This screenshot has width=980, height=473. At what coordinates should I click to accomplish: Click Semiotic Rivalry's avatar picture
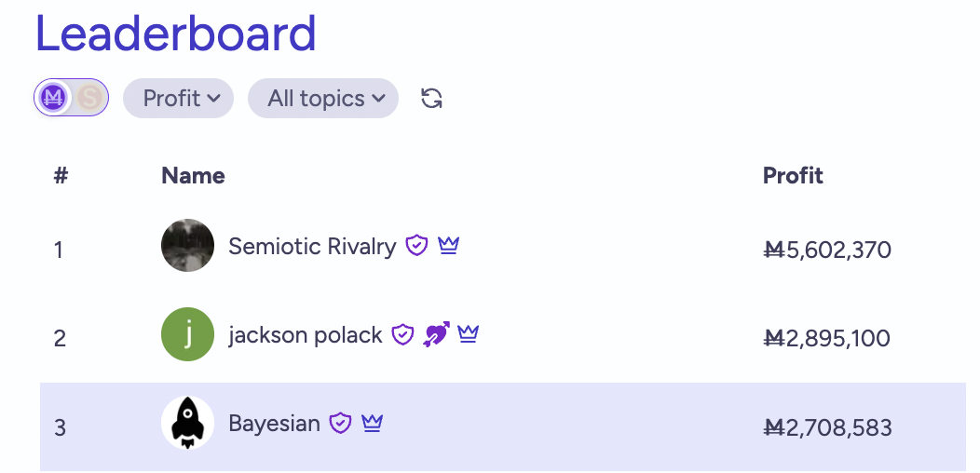tap(188, 246)
